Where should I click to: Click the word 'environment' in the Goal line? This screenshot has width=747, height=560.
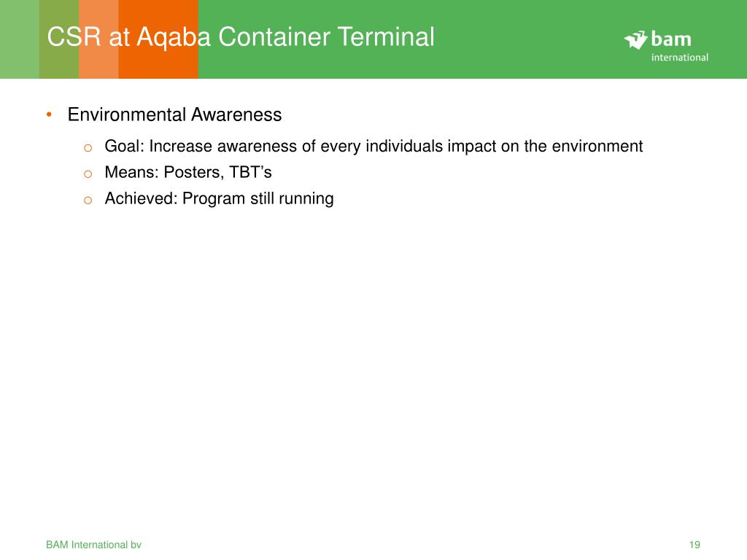[597, 147]
